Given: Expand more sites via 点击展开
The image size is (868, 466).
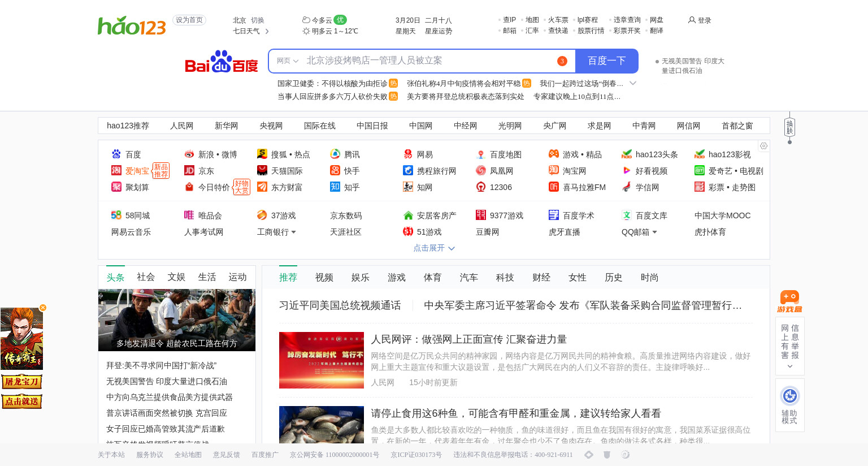Looking at the screenshot, I should coord(434,248).
